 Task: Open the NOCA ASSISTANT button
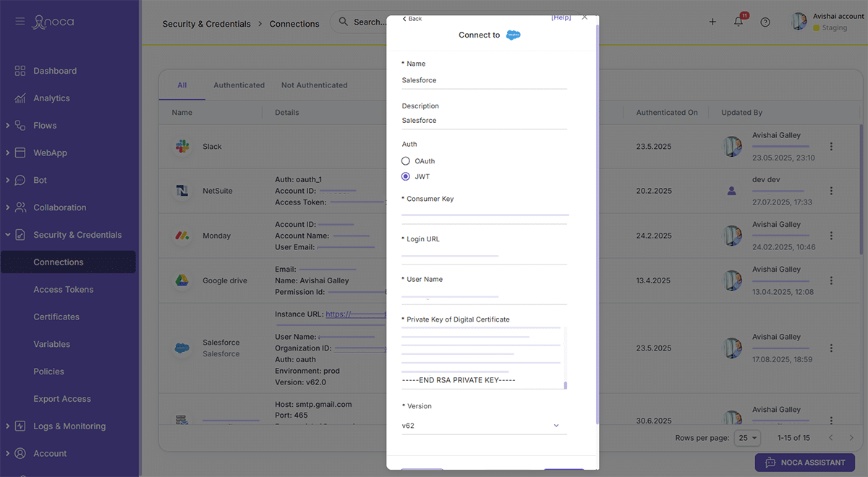(804, 463)
